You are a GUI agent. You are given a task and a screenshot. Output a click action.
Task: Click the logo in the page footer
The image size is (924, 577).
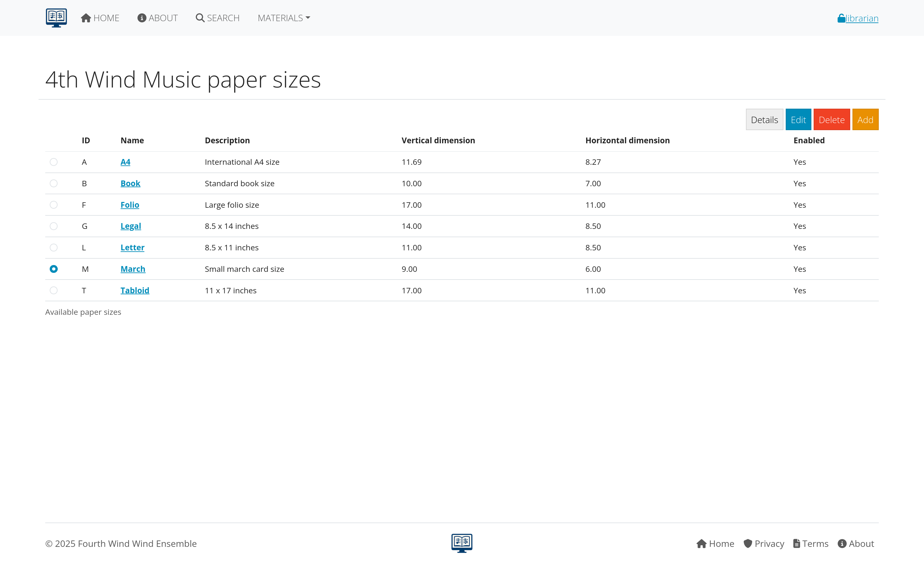tap(462, 543)
